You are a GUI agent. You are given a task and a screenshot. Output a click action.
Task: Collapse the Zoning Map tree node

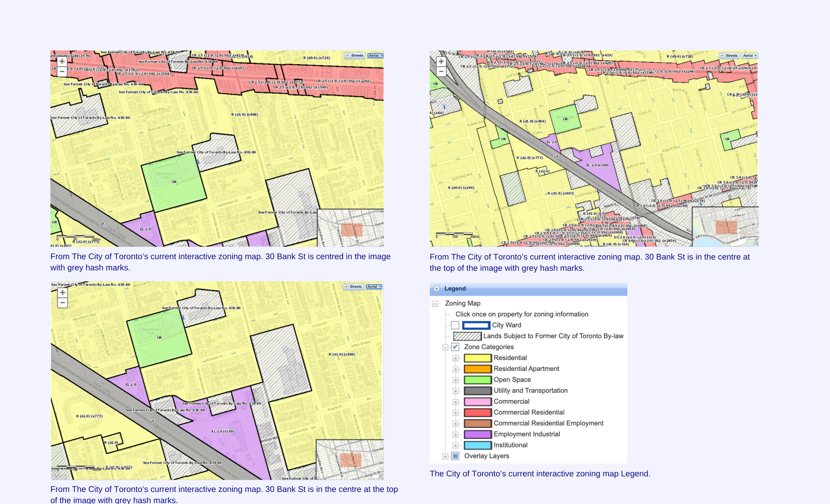(x=435, y=303)
